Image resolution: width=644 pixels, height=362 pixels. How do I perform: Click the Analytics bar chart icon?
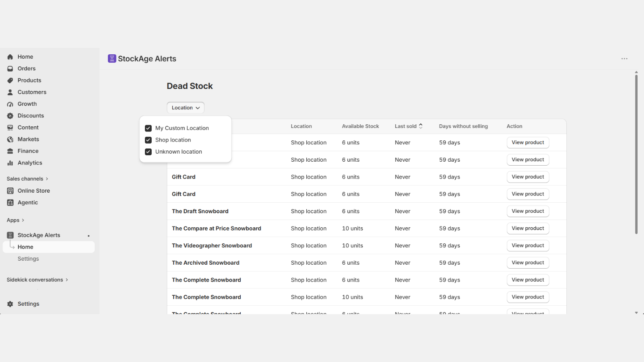10,163
